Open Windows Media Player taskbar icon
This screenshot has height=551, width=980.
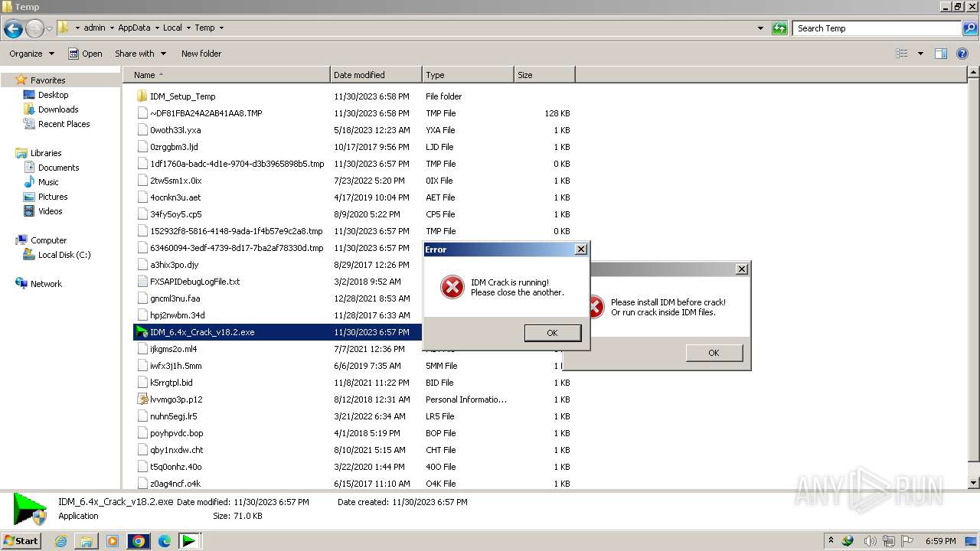click(x=113, y=541)
